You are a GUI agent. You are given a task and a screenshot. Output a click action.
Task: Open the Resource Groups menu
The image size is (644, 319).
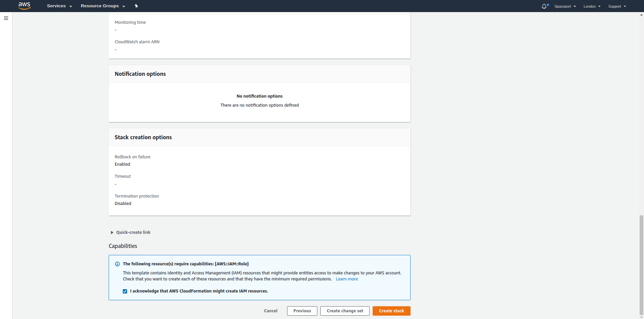pos(103,6)
